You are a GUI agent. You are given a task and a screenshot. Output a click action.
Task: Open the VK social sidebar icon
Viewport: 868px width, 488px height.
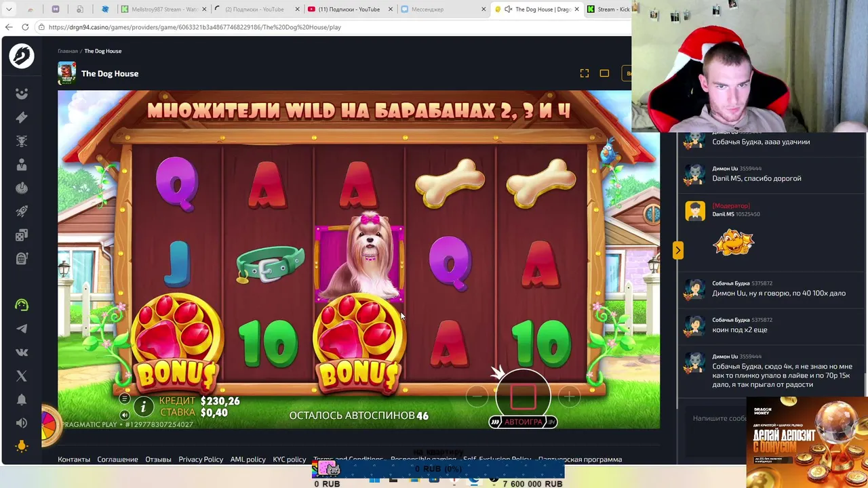pyautogui.click(x=22, y=352)
